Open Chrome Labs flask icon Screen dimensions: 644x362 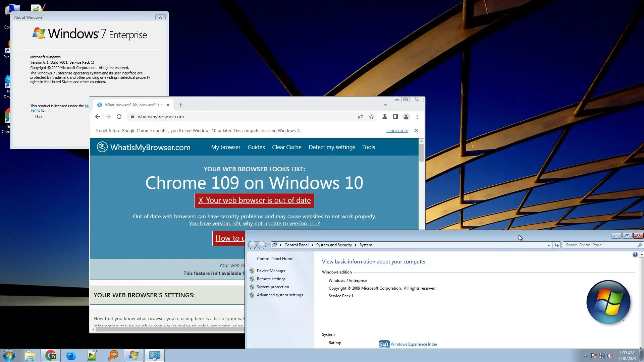click(384, 117)
